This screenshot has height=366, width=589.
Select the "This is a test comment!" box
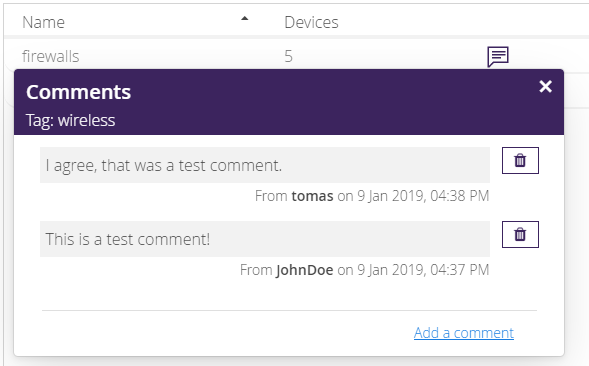click(265, 239)
